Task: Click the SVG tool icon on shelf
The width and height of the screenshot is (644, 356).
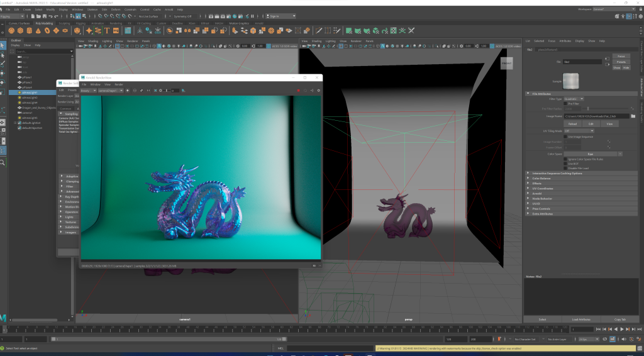Action: (x=116, y=31)
